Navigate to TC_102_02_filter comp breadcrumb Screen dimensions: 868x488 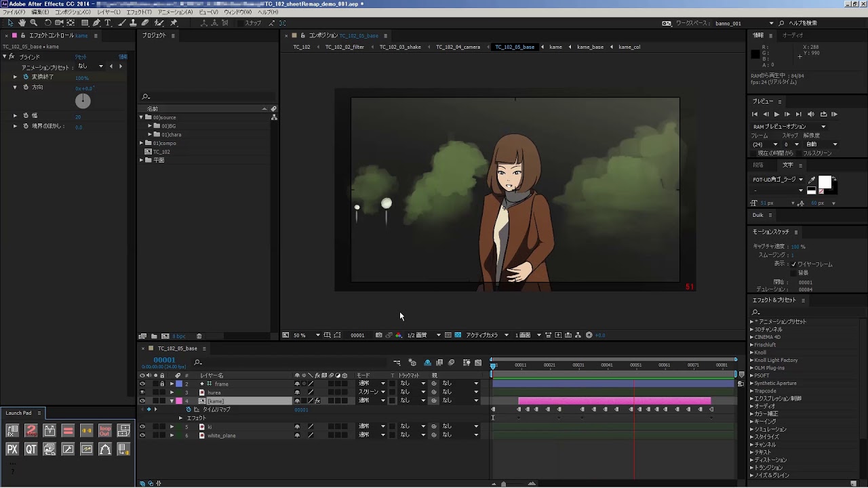344,47
